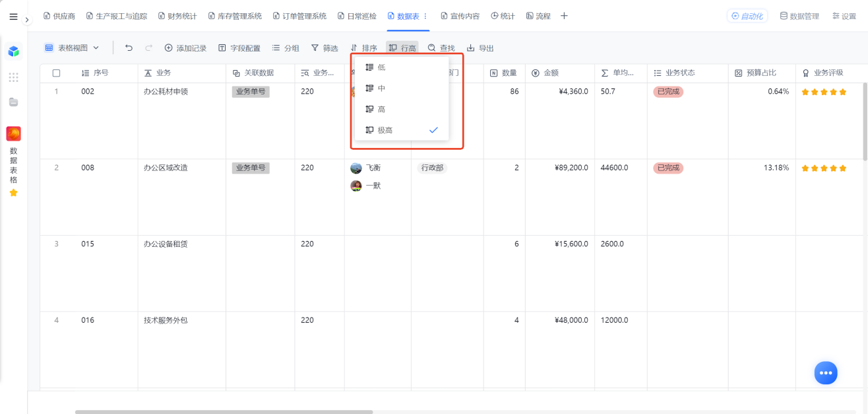Image resolution: width=868 pixels, height=414 pixels.
Task: Click 导出 to export
Action: coord(480,48)
